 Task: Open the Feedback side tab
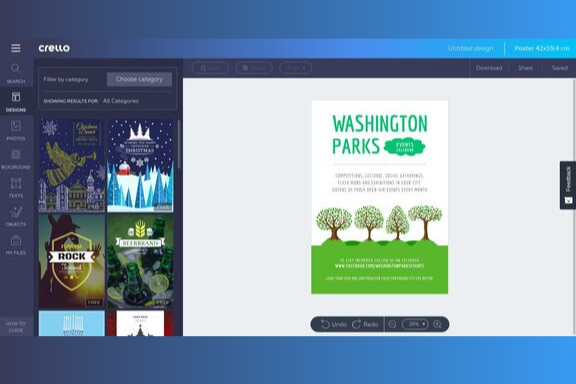[568, 185]
